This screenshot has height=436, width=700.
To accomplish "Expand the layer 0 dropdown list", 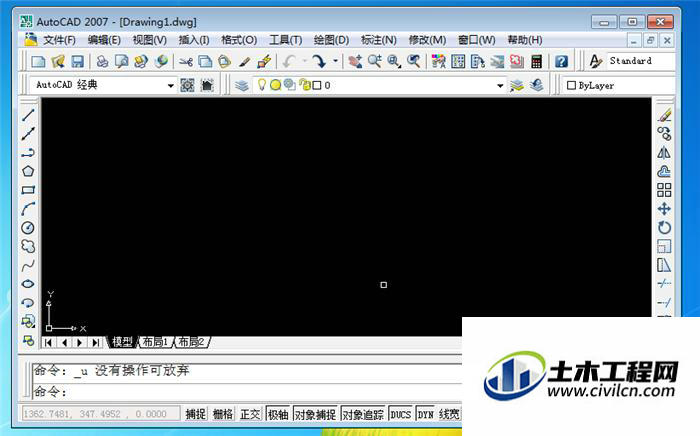I will (x=500, y=85).
